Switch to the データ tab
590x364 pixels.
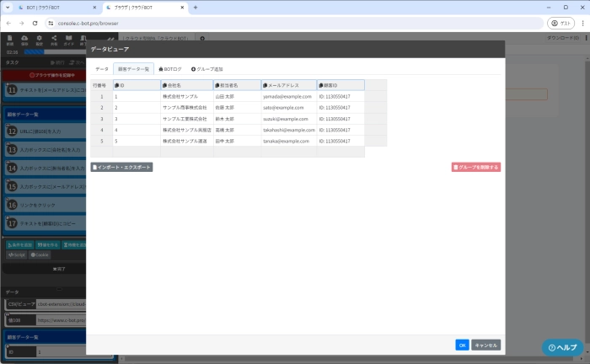coord(101,68)
